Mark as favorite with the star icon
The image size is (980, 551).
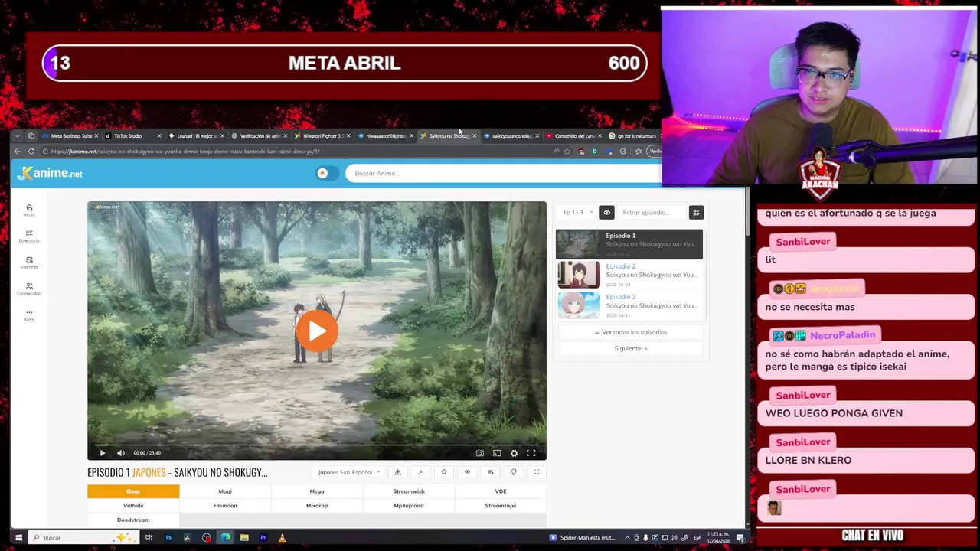[444, 472]
